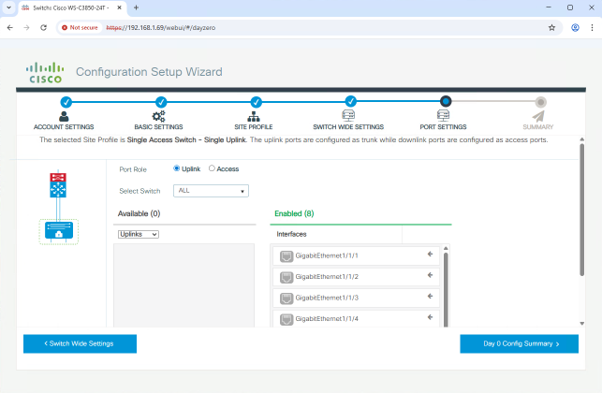
Task: Go back to the previous page
Action: [10, 28]
